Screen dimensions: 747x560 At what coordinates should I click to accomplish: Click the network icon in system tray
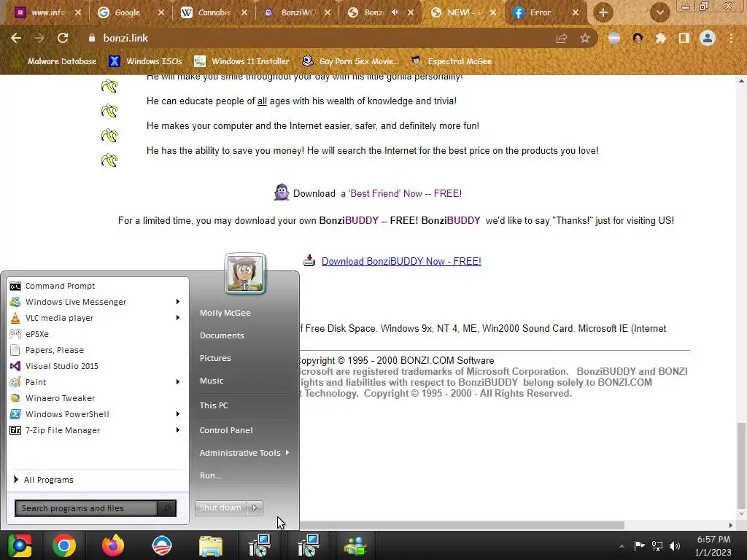pos(657,546)
